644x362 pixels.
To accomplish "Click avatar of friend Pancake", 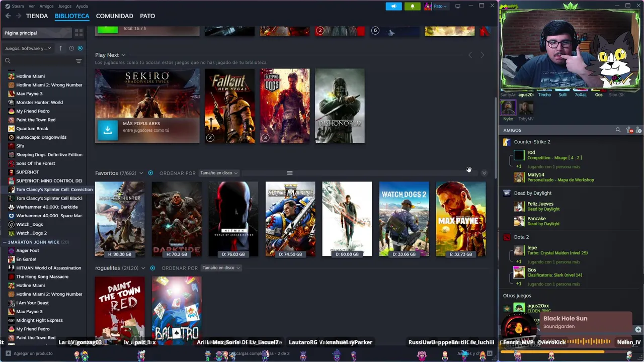I will [x=519, y=221].
